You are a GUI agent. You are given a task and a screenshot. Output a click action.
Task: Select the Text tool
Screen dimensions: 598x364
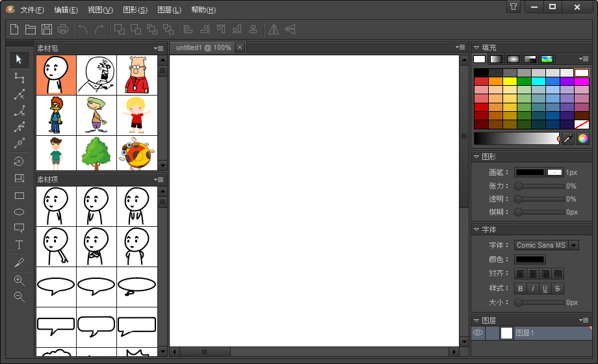19,245
